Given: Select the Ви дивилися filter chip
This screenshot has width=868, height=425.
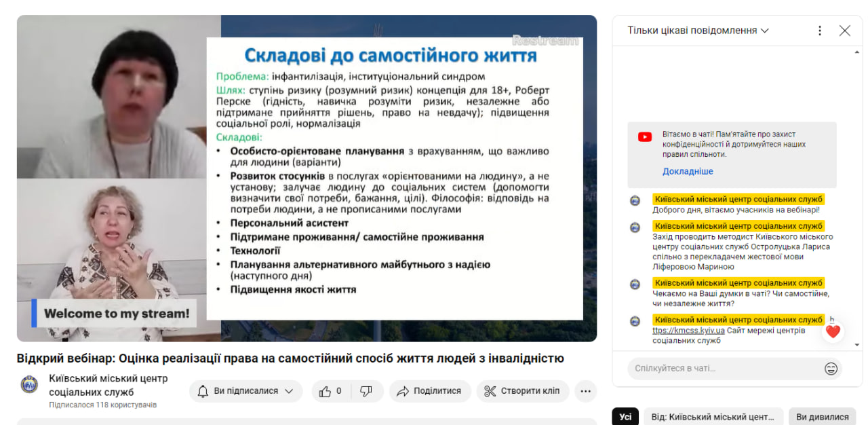Looking at the screenshot, I should [x=823, y=417].
